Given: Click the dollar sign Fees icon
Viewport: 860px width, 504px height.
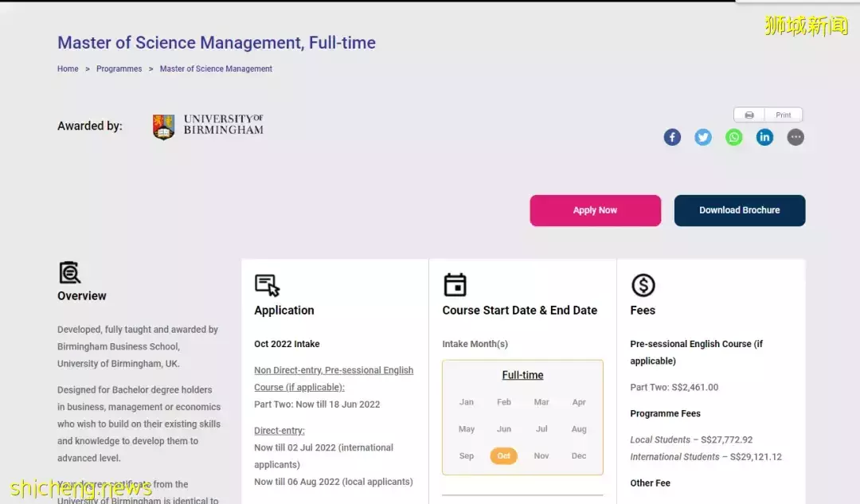Looking at the screenshot, I should point(643,285).
